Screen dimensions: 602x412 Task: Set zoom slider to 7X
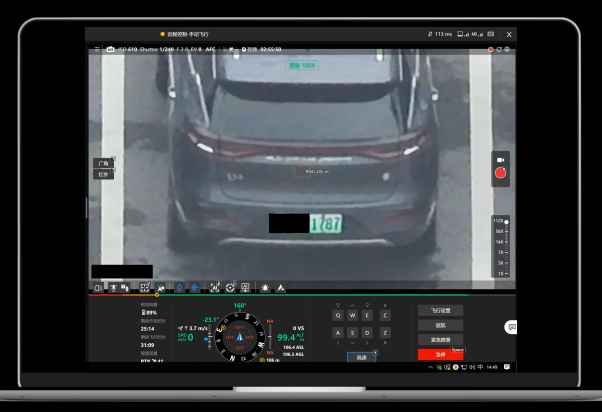(x=501, y=252)
